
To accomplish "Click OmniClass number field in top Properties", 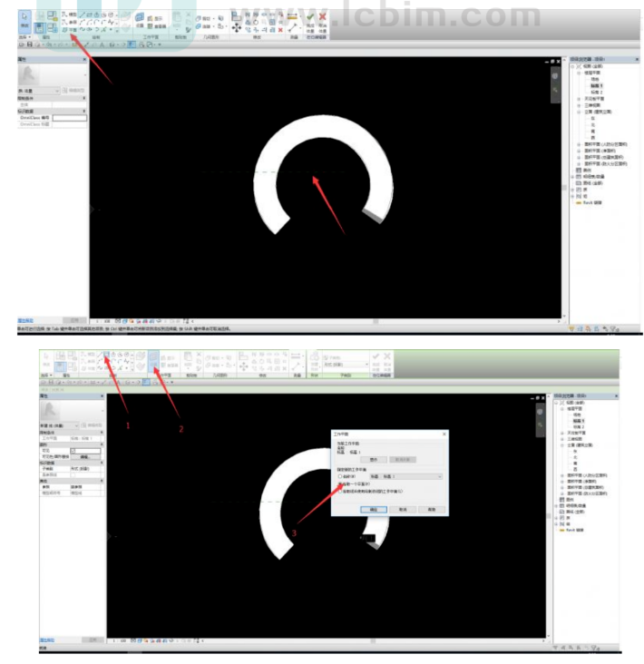I will click(70, 118).
